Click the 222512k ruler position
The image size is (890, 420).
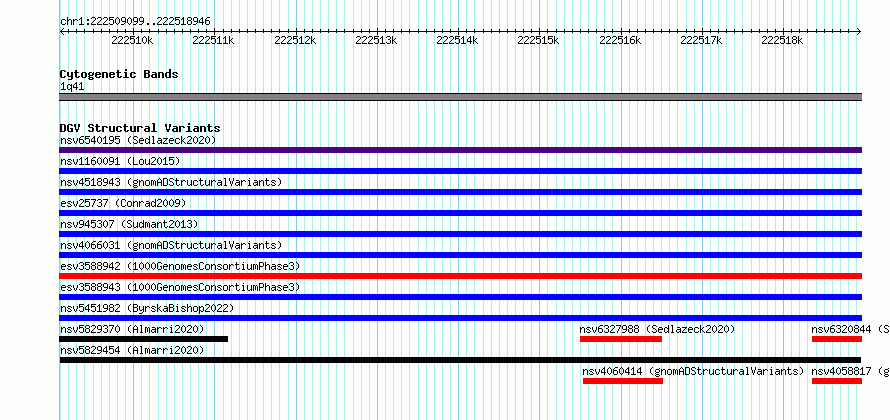(x=295, y=40)
